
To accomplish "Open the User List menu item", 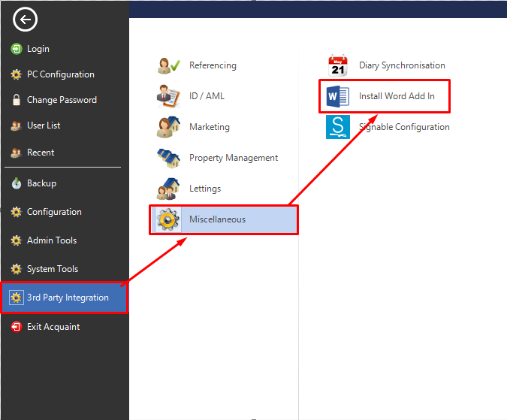I will click(x=44, y=125).
